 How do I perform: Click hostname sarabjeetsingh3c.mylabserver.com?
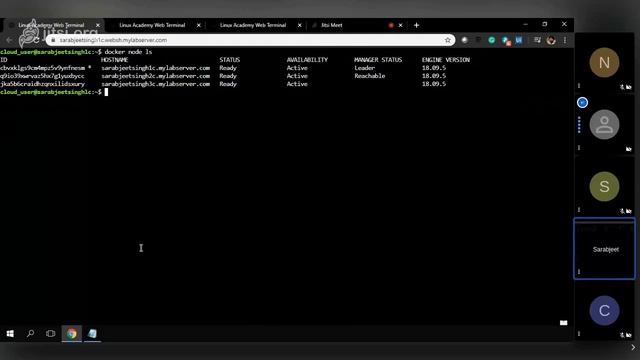[156, 84]
